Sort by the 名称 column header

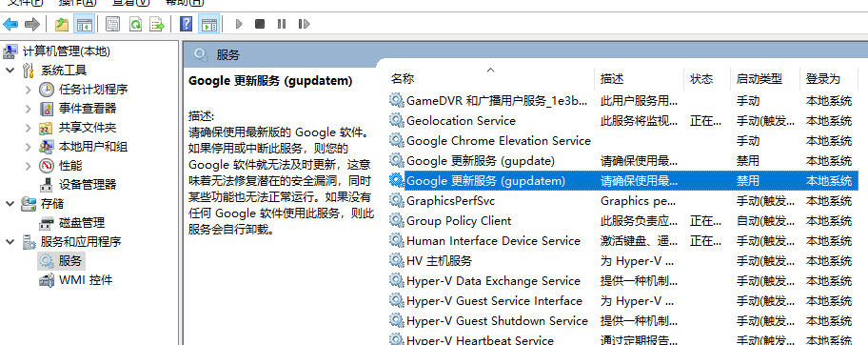tap(403, 79)
